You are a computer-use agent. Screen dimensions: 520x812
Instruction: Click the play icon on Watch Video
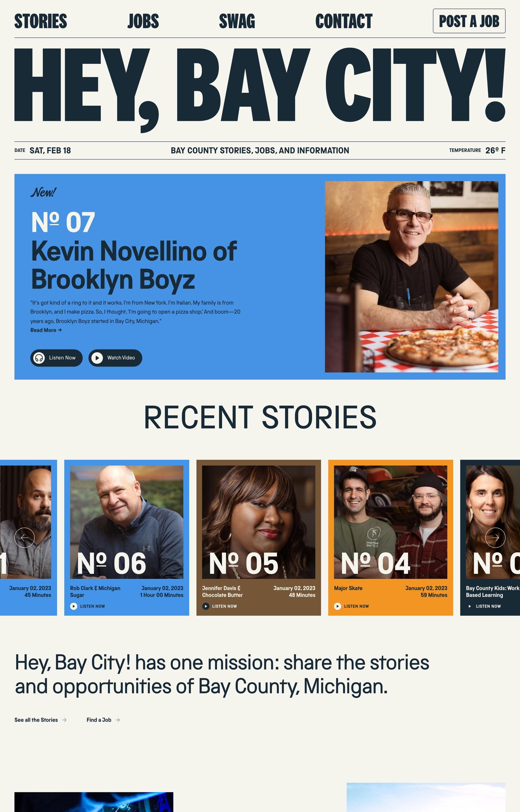(97, 358)
